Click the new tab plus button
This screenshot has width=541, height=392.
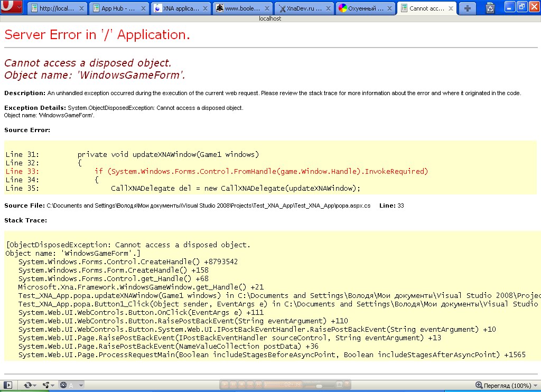(467, 8)
